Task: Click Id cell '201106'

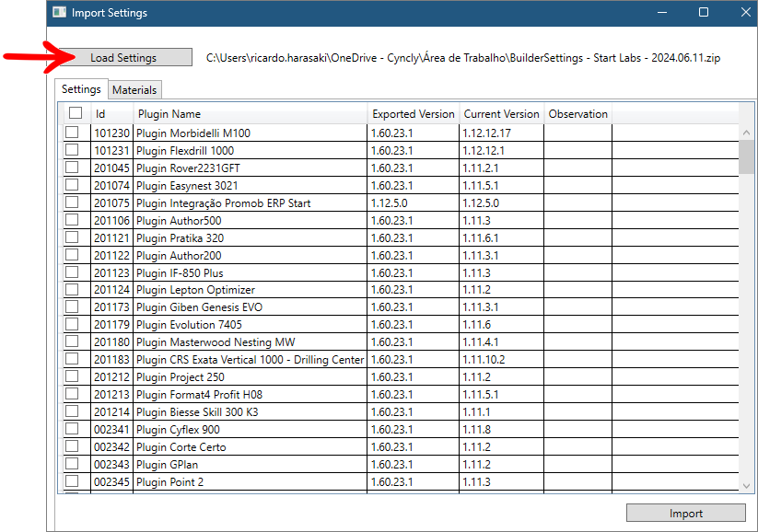Action: (x=111, y=220)
